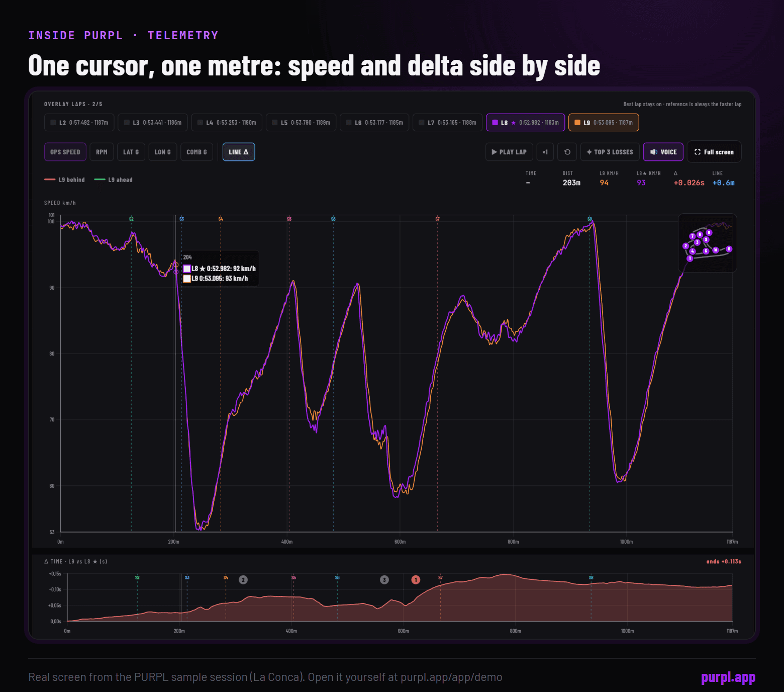Click S5 sector label on speed chart
Screen dimensions: 784x692
[289, 219]
